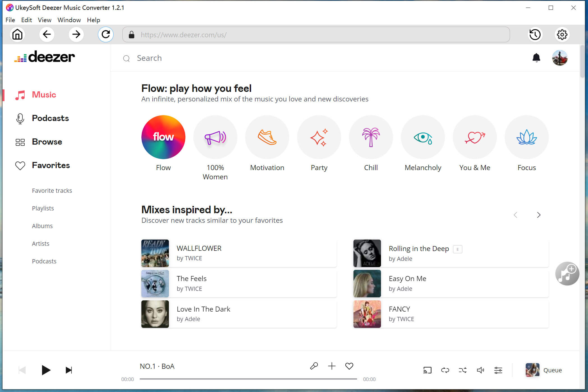This screenshot has height=392, width=588.
Task: Click the equalizer settings icon
Action: tap(498, 370)
